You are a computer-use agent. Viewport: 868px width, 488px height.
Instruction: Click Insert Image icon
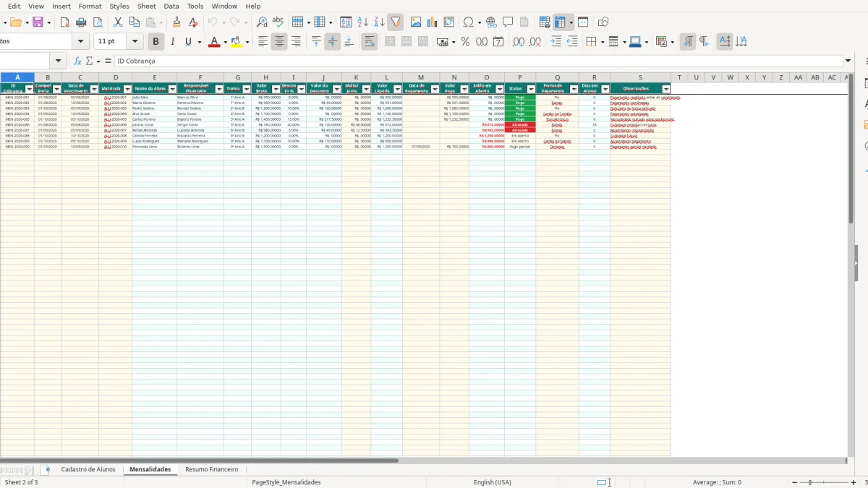click(x=416, y=22)
